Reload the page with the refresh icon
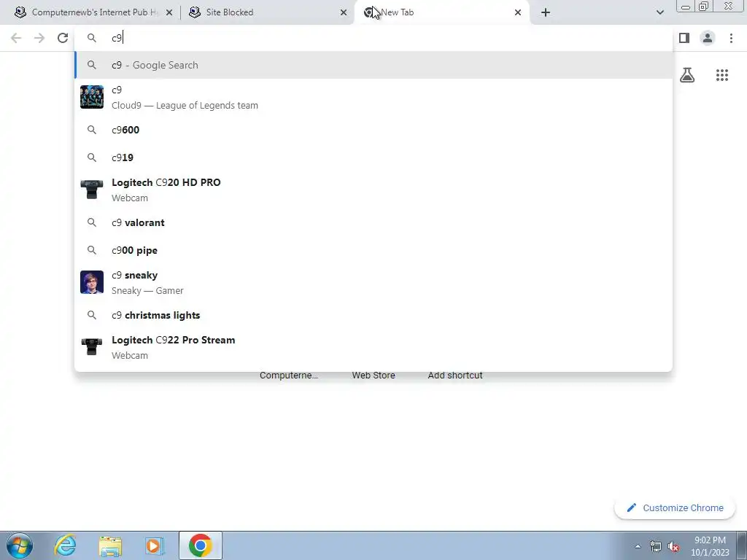This screenshot has height=560, width=747. [63, 38]
